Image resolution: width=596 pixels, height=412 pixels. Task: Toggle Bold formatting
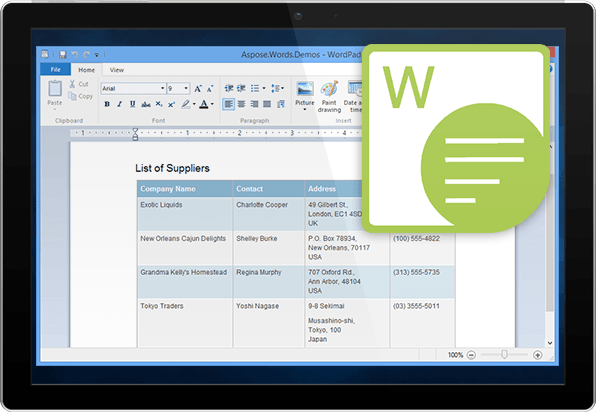(x=107, y=104)
